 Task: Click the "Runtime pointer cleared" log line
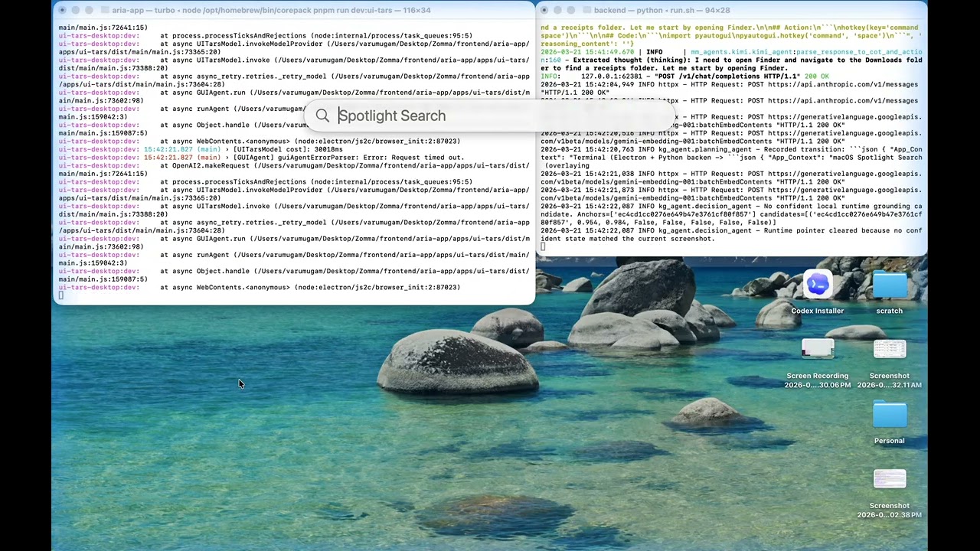coord(731,235)
